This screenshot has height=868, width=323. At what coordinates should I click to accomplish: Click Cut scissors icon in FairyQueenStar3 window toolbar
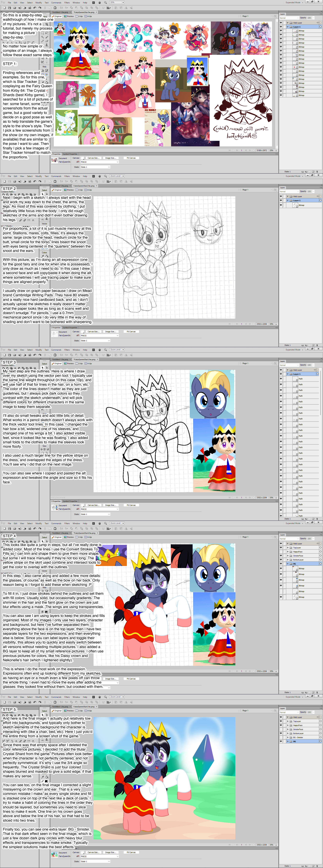click(x=45, y=355)
